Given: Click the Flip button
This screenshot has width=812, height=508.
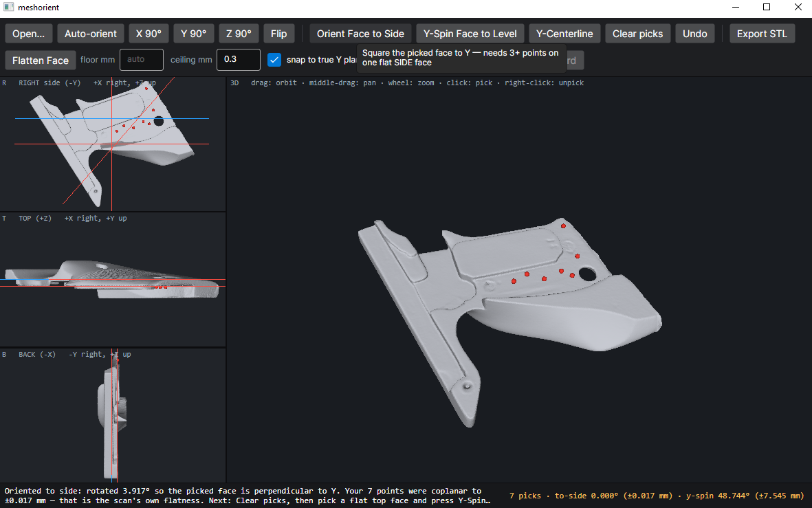Looking at the screenshot, I should click(278, 34).
